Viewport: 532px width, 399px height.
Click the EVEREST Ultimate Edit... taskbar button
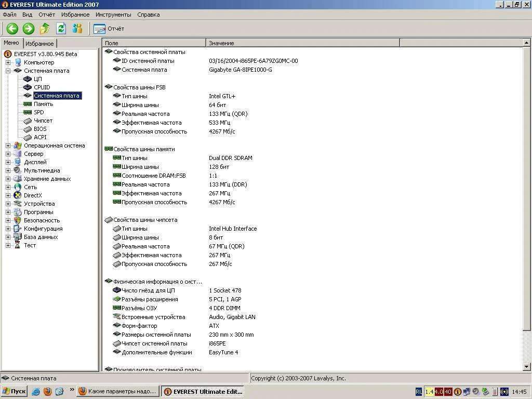pyautogui.click(x=203, y=392)
